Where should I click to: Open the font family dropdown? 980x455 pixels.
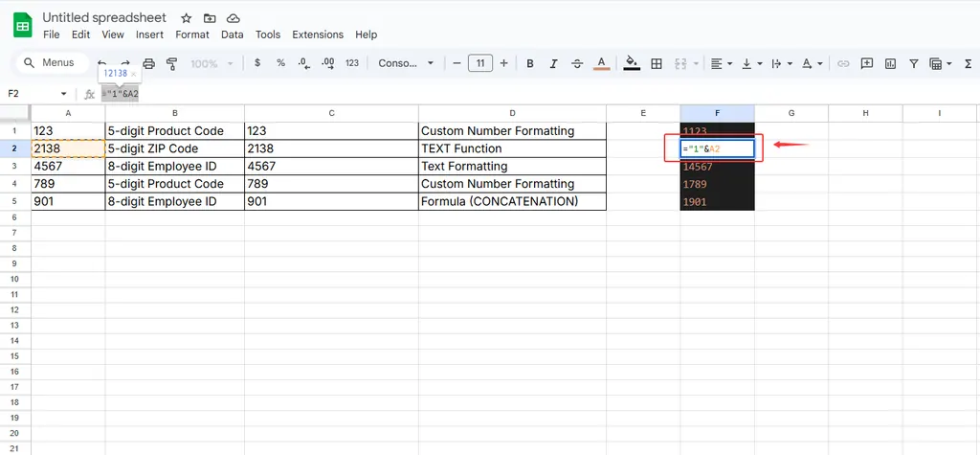coord(406,63)
